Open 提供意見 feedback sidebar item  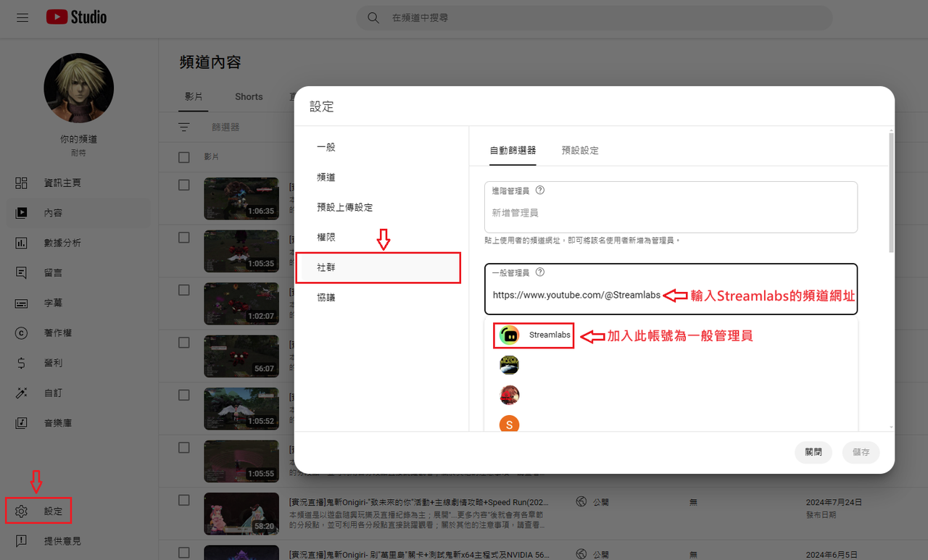(x=79, y=541)
